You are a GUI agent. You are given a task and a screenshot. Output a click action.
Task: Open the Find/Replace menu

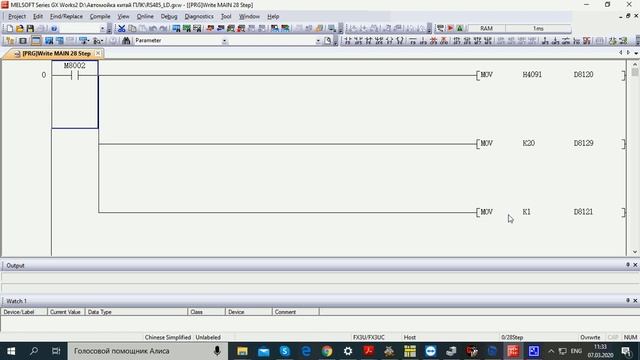click(x=66, y=16)
